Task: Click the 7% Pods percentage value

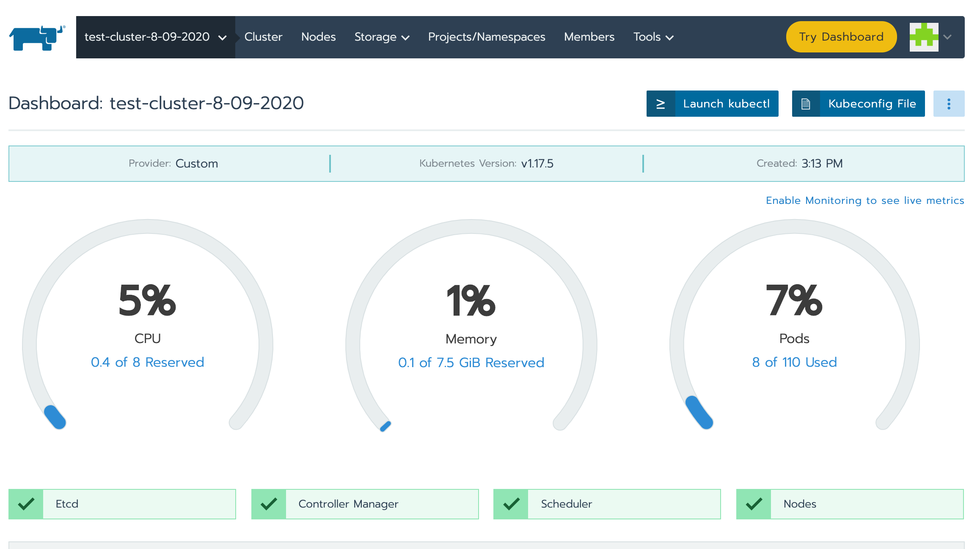Action: [x=794, y=301]
